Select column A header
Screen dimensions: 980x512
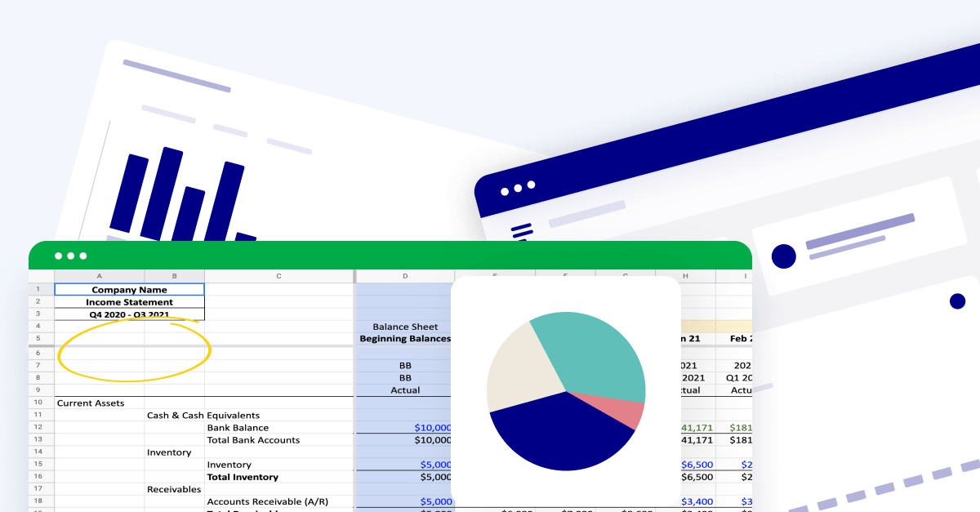pos(99,276)
